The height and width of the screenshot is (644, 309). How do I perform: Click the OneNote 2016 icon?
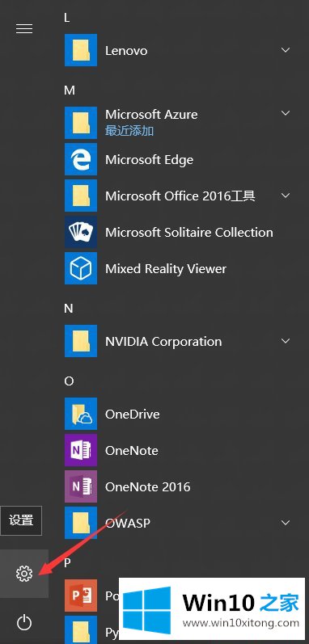tap(81, 486)
